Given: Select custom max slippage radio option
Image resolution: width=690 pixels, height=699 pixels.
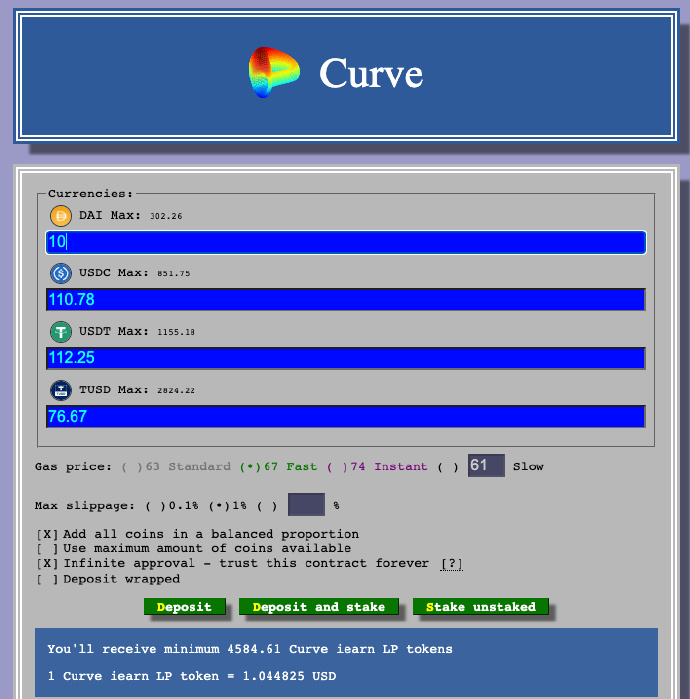Looking at the screenshot, I should click(x=267, y=506).
